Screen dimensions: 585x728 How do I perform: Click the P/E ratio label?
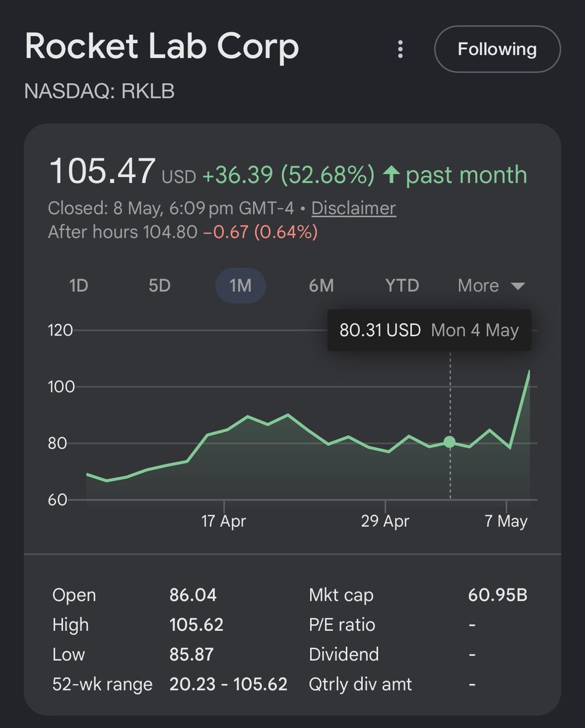(x=342, y=625)
